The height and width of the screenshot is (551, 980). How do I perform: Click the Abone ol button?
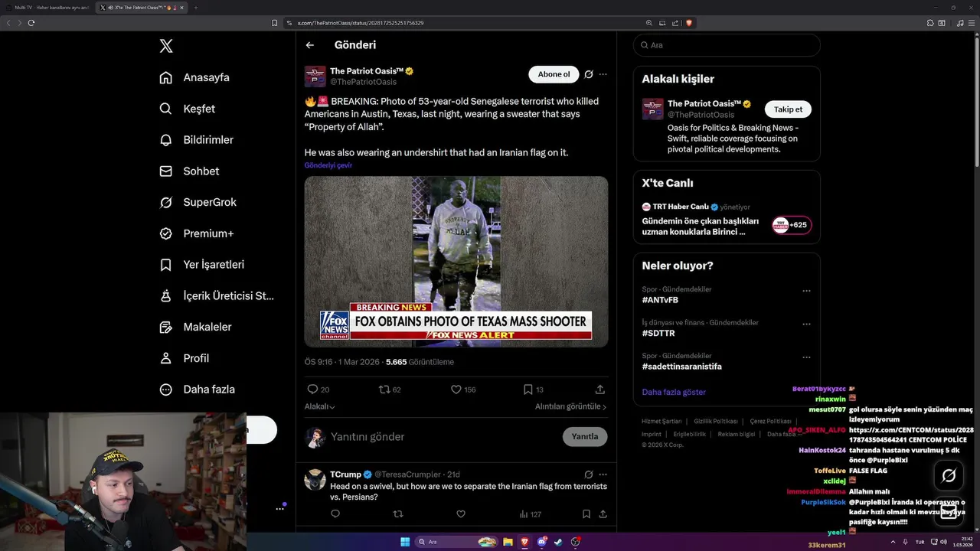[554, 74]
